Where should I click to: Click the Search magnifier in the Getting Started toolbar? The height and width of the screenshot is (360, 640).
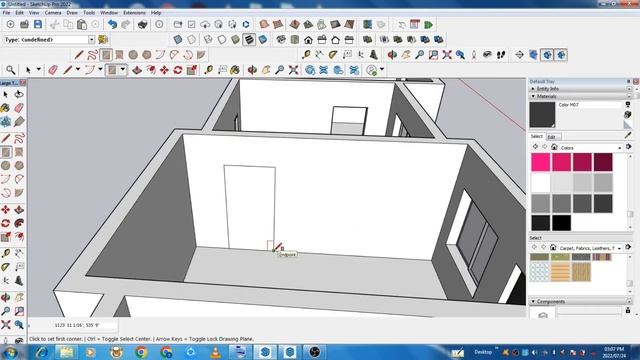11,70
